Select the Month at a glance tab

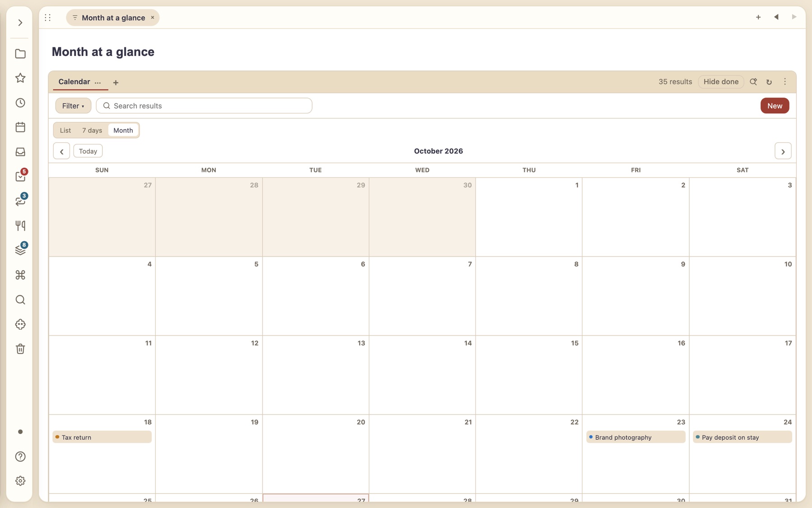click(113, 18)
